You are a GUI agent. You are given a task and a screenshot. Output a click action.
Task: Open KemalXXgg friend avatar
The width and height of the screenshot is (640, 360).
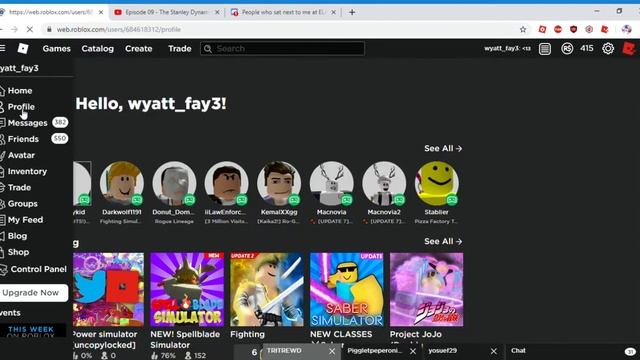click(279, 184)
